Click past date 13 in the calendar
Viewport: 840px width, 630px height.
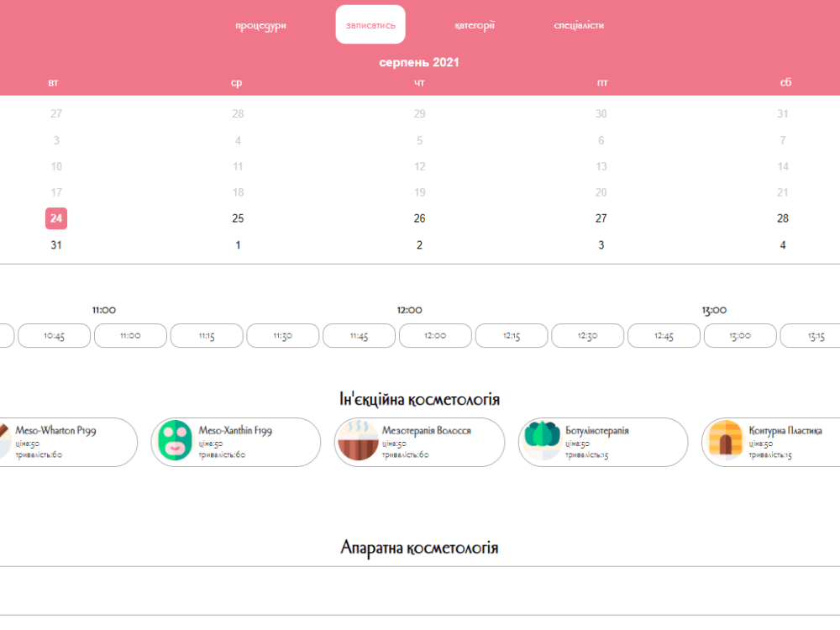tap(601, 166)
